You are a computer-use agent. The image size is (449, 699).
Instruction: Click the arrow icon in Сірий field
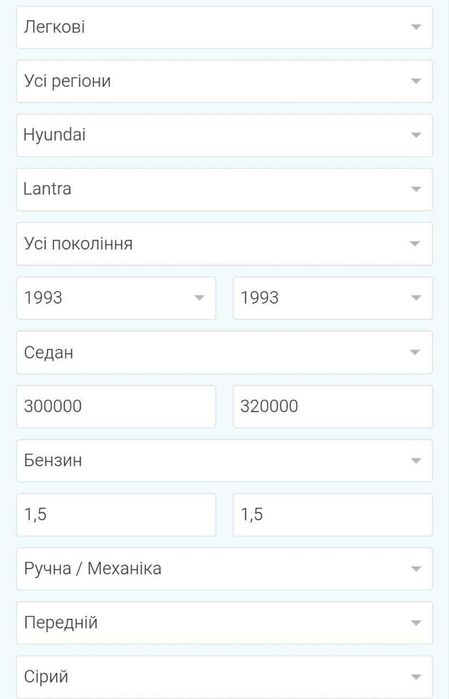(x=416, y=677)
